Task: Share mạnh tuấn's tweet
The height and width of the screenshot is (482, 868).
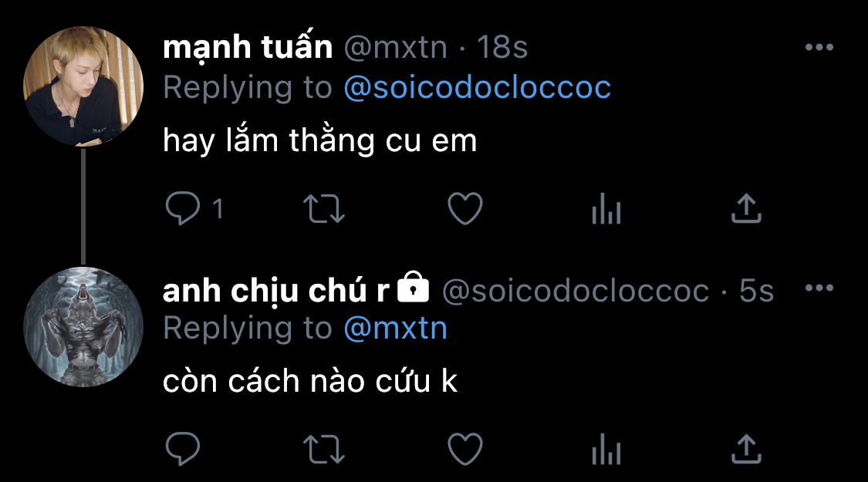Action: [x=746, y=208]
